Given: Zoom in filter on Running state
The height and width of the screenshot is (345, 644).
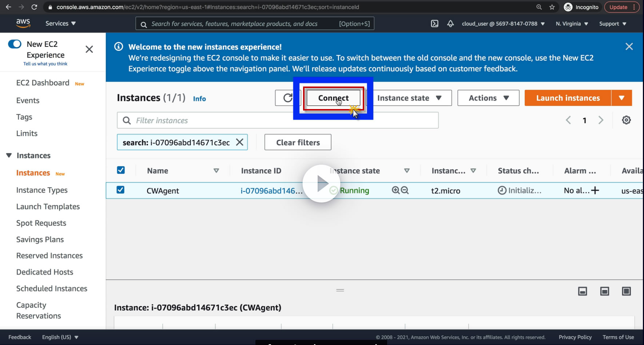Looking at the screenshot, I should pyautogui.click(x=395, y=190).
